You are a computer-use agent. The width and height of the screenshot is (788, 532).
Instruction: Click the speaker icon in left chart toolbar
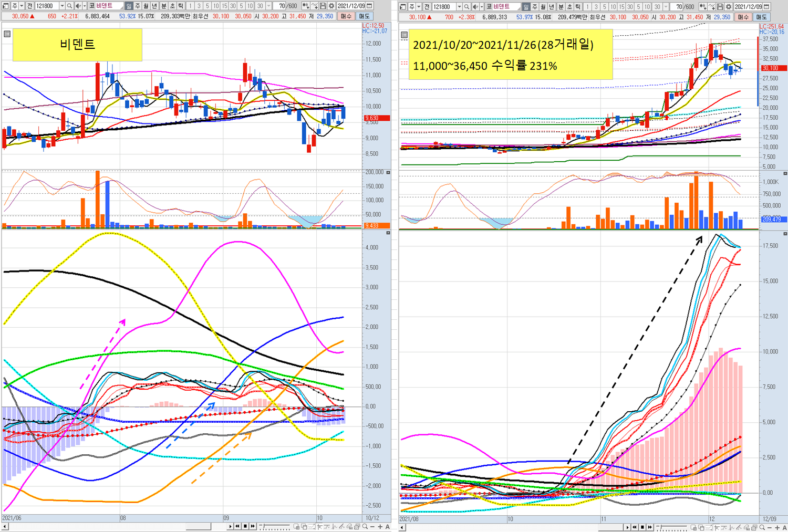78,6
